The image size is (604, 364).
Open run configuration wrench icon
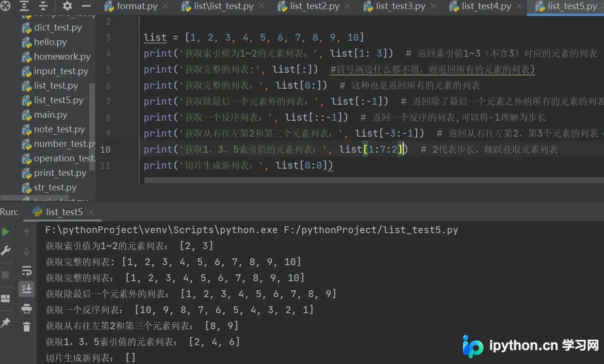(6, 251)
